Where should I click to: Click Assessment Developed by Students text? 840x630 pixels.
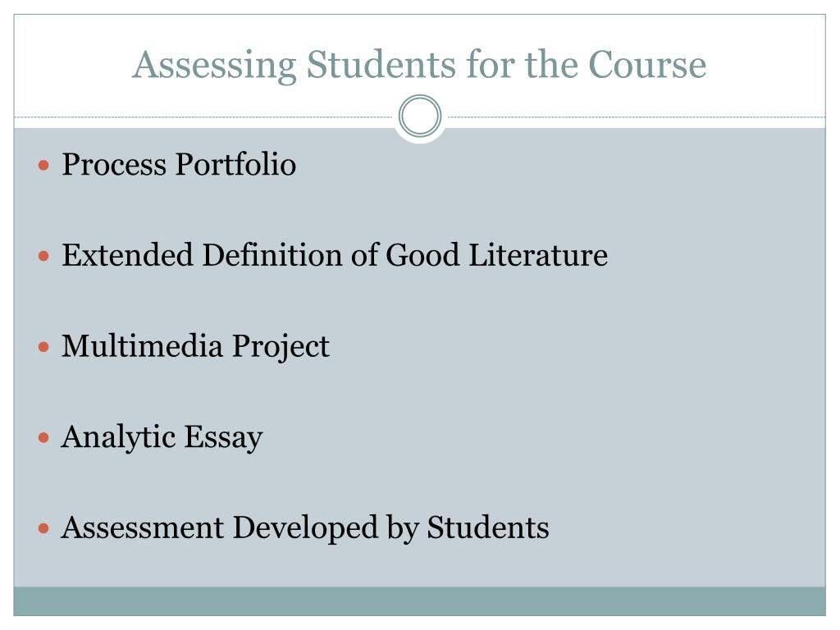pyautogui.click(x=305, y=529)
